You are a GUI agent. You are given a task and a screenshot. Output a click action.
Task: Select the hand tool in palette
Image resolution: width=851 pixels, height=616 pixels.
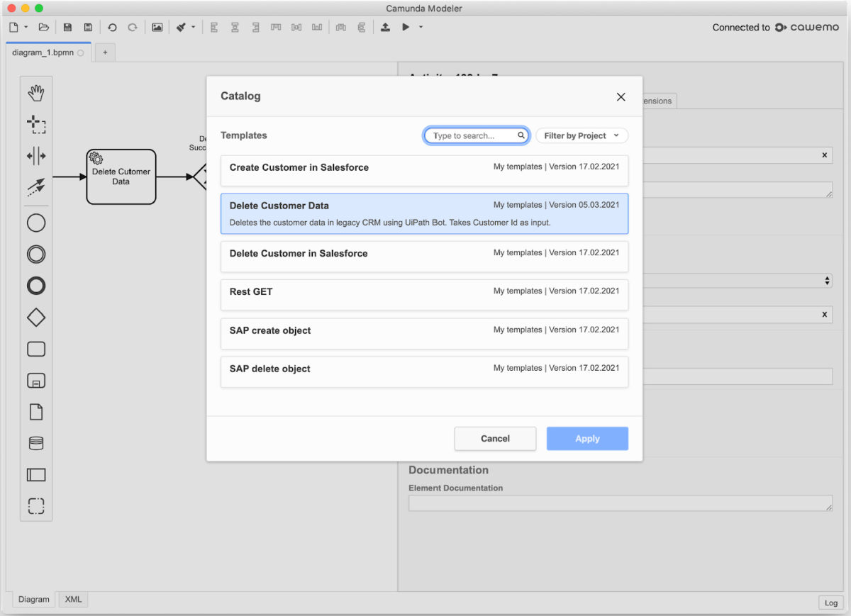point(36,93)
